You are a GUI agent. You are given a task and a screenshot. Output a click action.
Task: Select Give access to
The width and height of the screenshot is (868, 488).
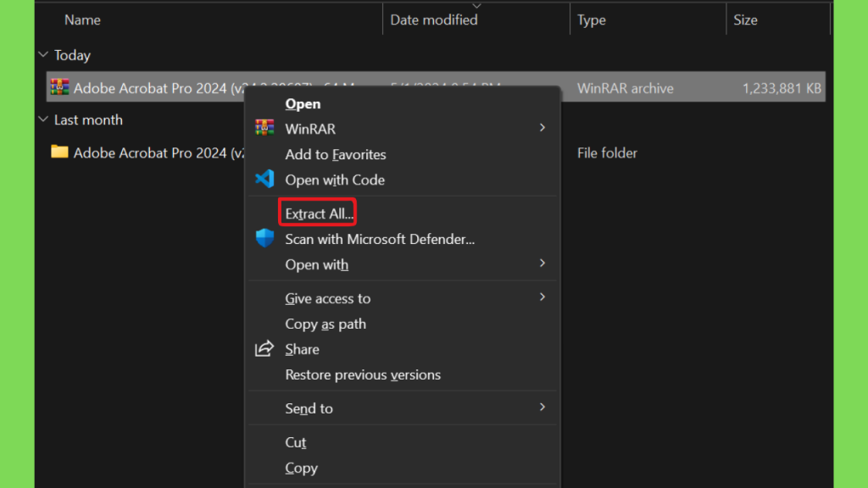click(328, 298)
